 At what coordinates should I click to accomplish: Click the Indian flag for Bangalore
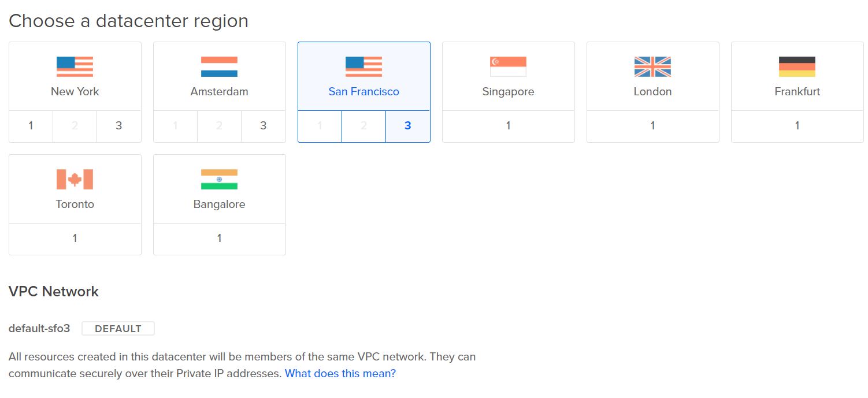point(219,179)
